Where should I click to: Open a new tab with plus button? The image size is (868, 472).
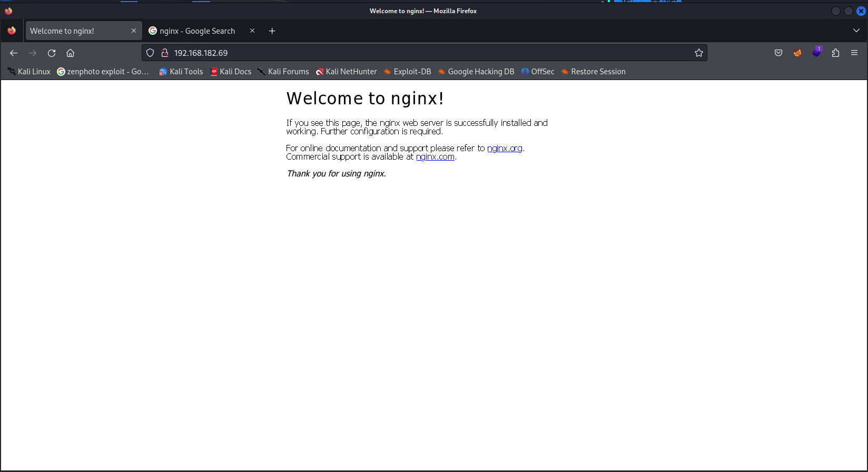tap(272, 31)
